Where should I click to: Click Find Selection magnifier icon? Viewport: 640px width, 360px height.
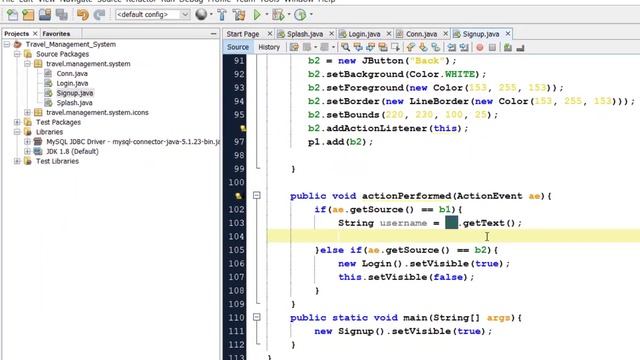345,47
